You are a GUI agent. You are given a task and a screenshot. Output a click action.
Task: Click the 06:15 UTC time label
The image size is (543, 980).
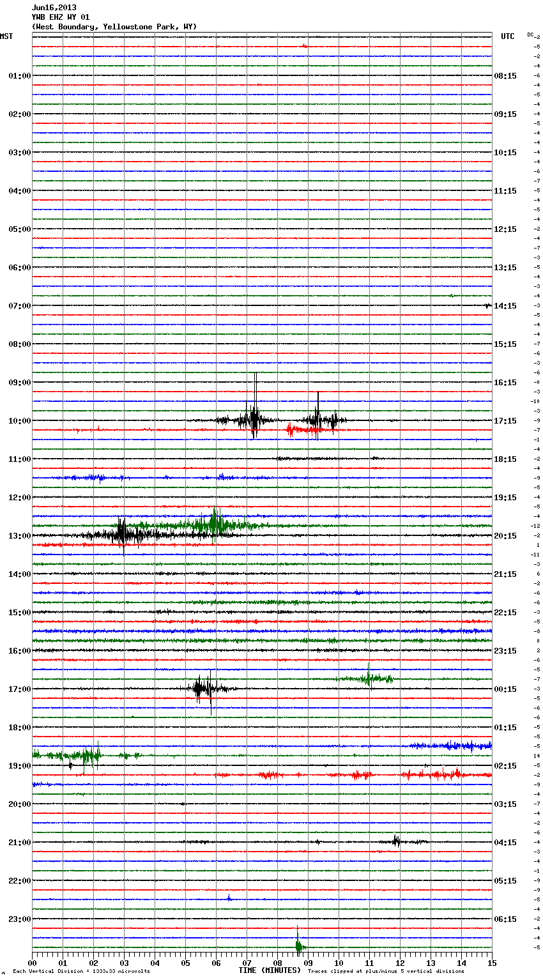tap(505, 919)
